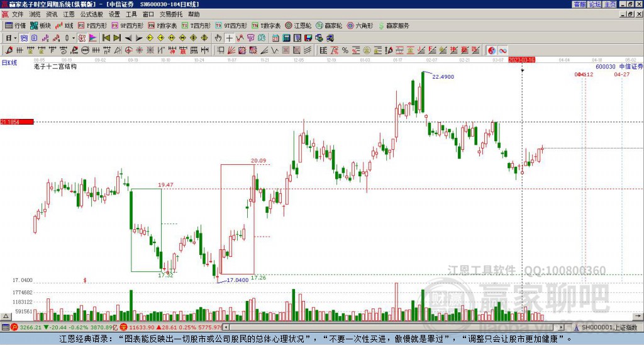This screenshot has width=644, height=345.
Task: Open the 交易委托 menu
Action: (171, 14)
